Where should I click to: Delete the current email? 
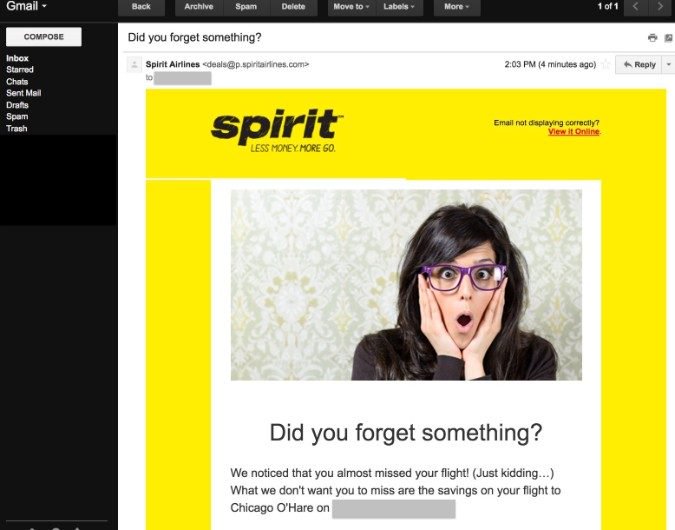coord(294,7)
